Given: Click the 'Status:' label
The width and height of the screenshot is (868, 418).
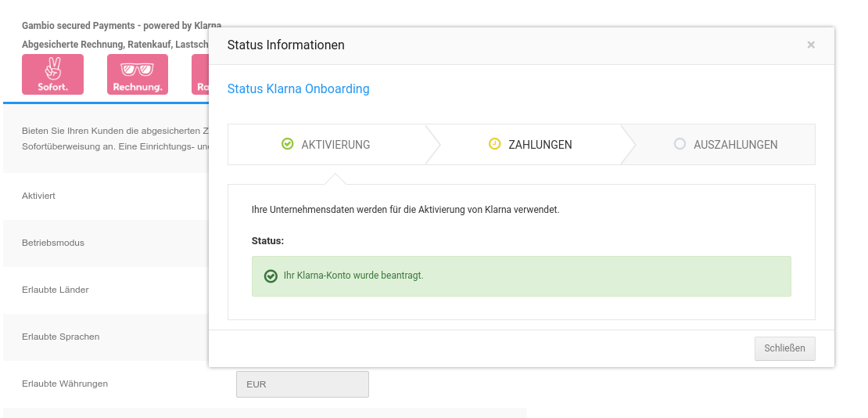Looking at the screenshot, I should pyautogui.click(x=267, y=241).
